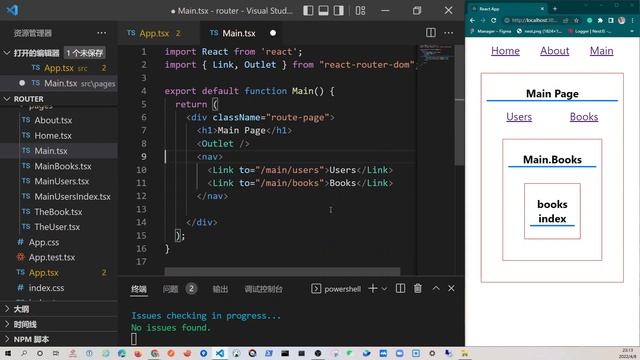Screen dimensions: 640x360
Task: Open App.tsx under ROUTER in the file tree
Action: 44,273
